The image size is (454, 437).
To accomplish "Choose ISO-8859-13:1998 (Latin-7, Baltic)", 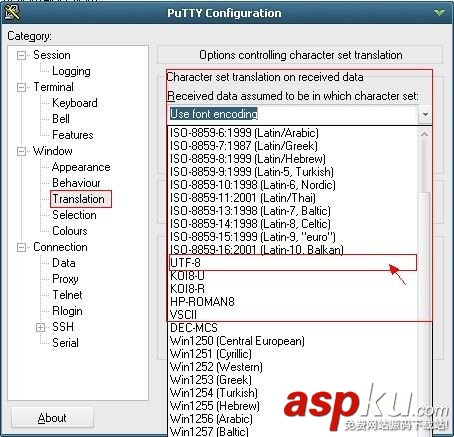I will tap(293, 211).
